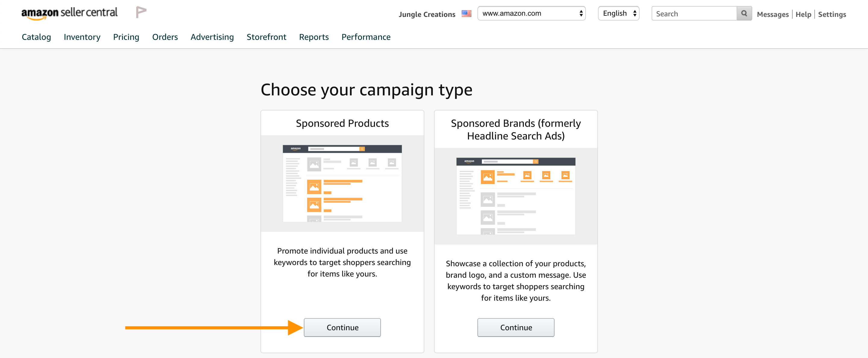This screenshot has width=868, height=358.
Task: Open the Messages link
Action: tap(773, 14)
